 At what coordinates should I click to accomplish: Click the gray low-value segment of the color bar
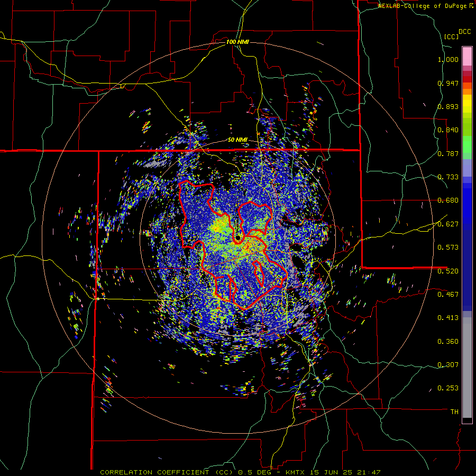point(467,368)
